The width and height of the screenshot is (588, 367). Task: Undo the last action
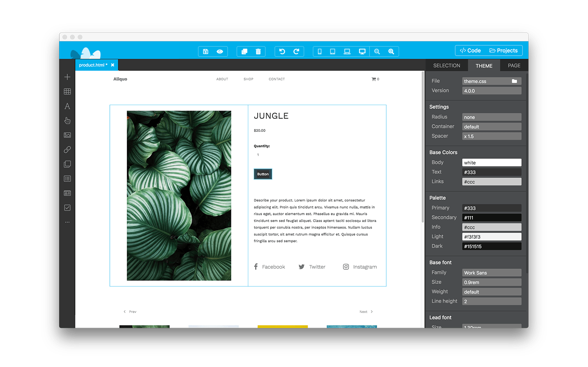[x=282, y=51]
